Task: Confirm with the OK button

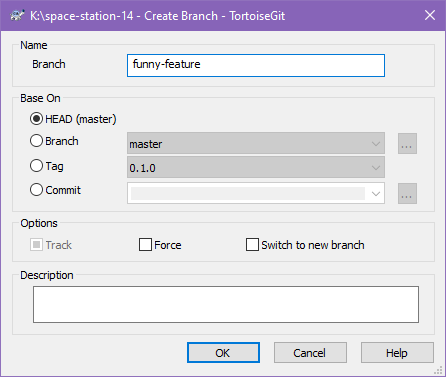Action: click(223, 353)
